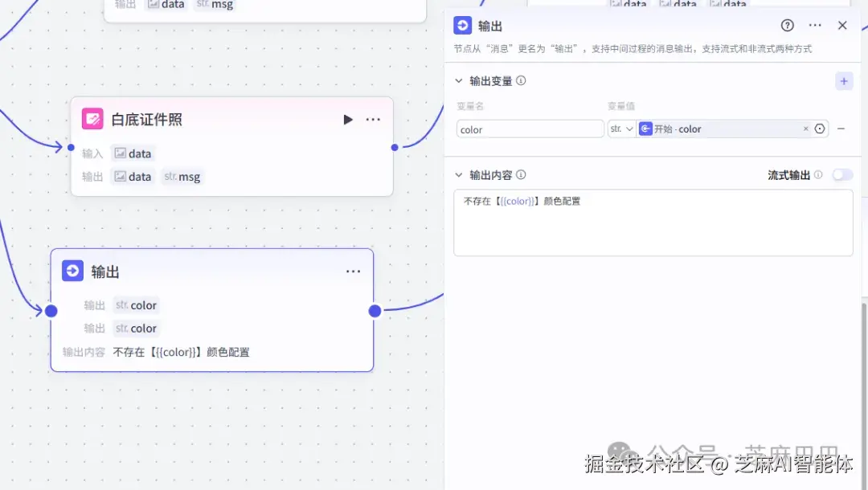
Task: Click the blue arrow icon on 输出 canvas node
Action: pos(72,271)
